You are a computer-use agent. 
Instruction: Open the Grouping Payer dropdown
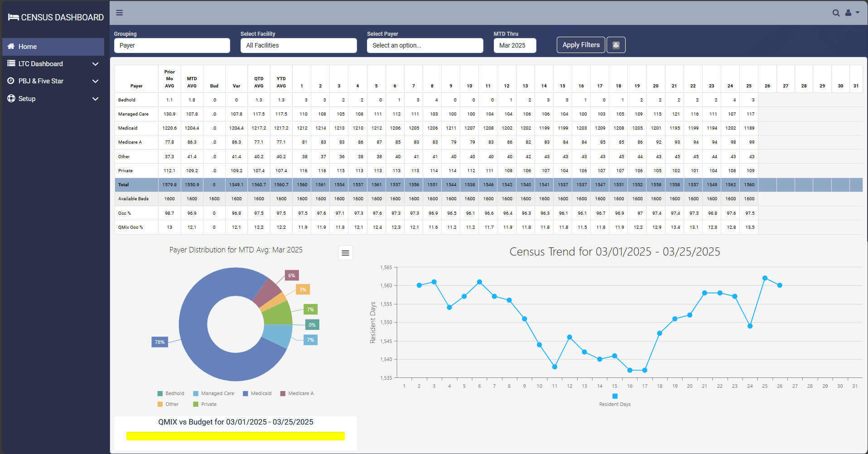pos(172,45)
